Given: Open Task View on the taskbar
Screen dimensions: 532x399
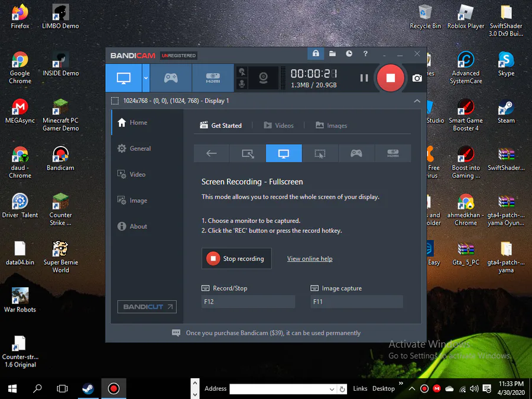Looking at the screenshot, I should [62, 388].
